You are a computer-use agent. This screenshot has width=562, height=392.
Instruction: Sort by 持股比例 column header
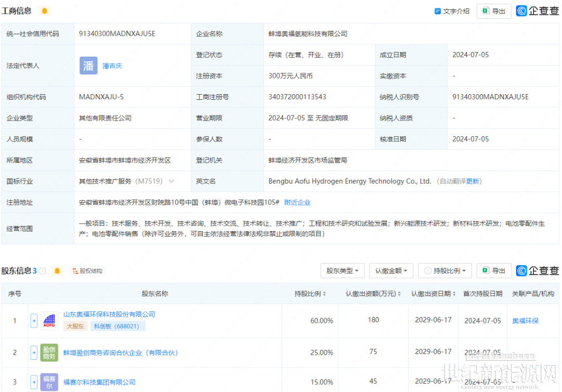[310, 294]
